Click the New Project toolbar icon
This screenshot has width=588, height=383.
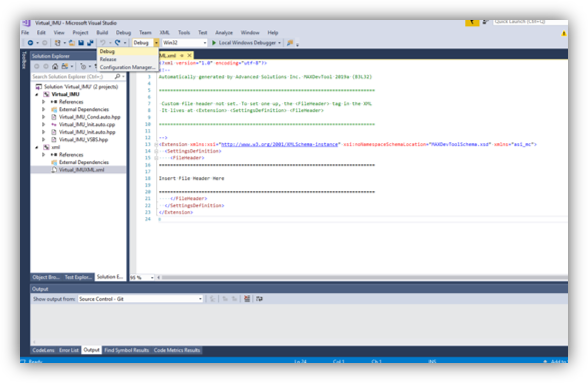coord(57,43)
